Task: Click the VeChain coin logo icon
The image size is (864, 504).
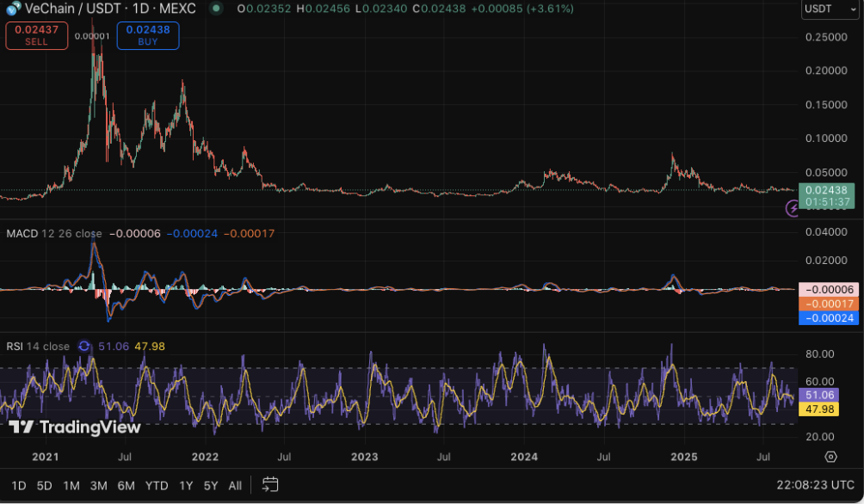Action: coord(13,9)
